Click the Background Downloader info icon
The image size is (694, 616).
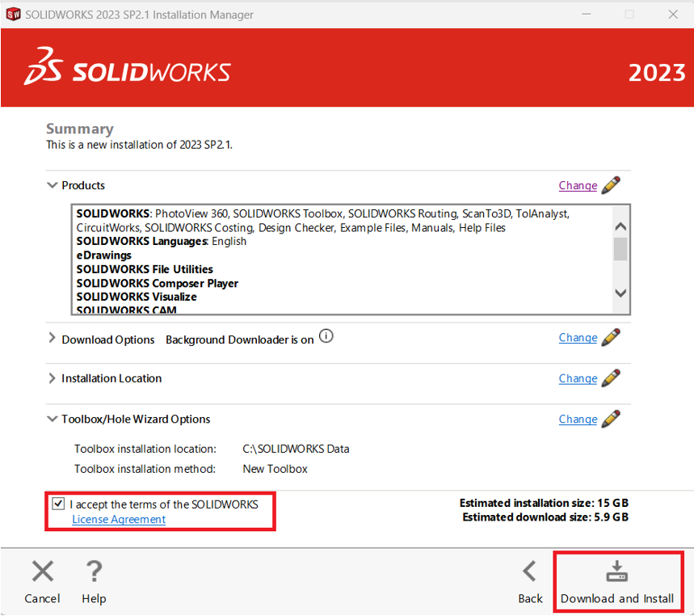click(x=326, y=337)
